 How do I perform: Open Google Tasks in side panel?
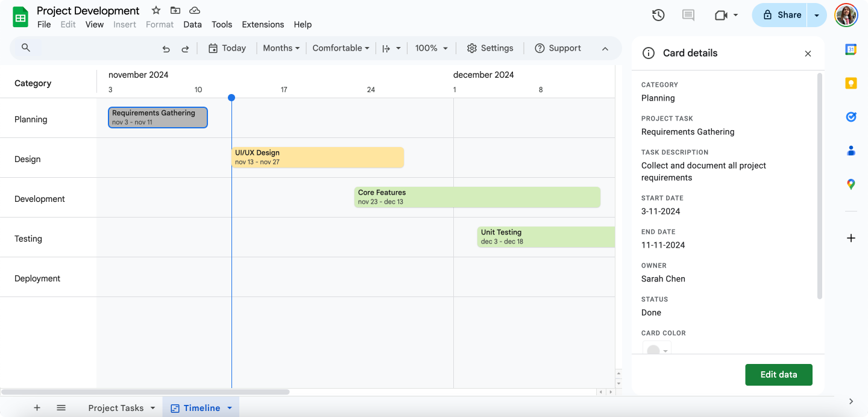(851, 117)
